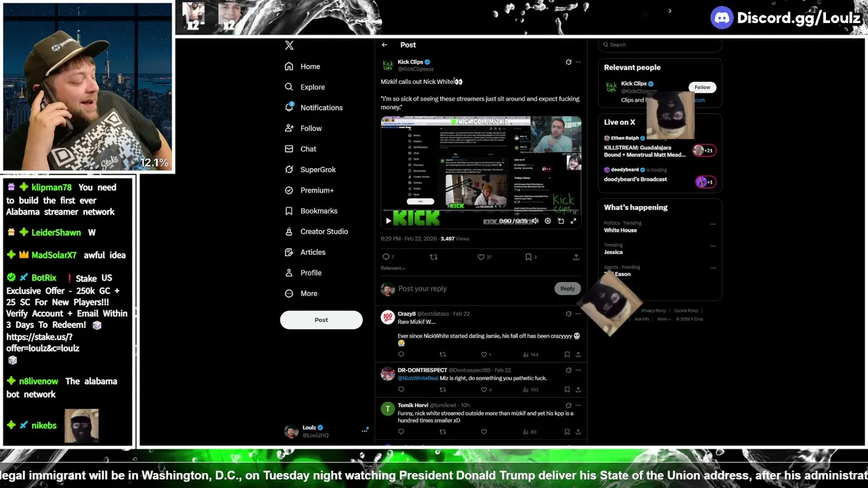Play the Kick Clips video

(388, 221)
